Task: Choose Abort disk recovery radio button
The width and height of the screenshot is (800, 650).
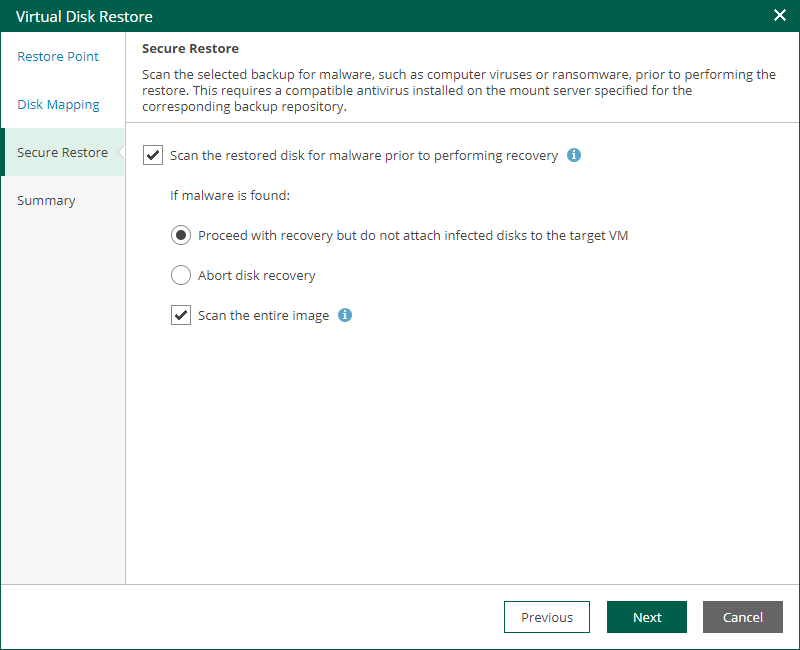Action: tap(181, 275)
